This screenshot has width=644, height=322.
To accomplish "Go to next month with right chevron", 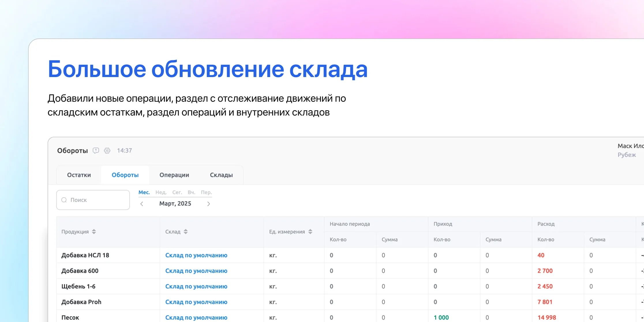I will (x=209, y=203).
